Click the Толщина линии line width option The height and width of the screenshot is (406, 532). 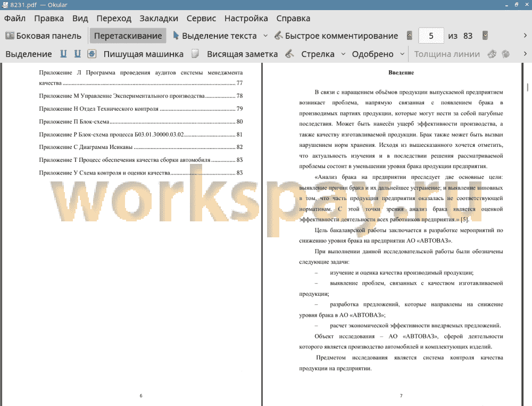click(x=447, y=54)
